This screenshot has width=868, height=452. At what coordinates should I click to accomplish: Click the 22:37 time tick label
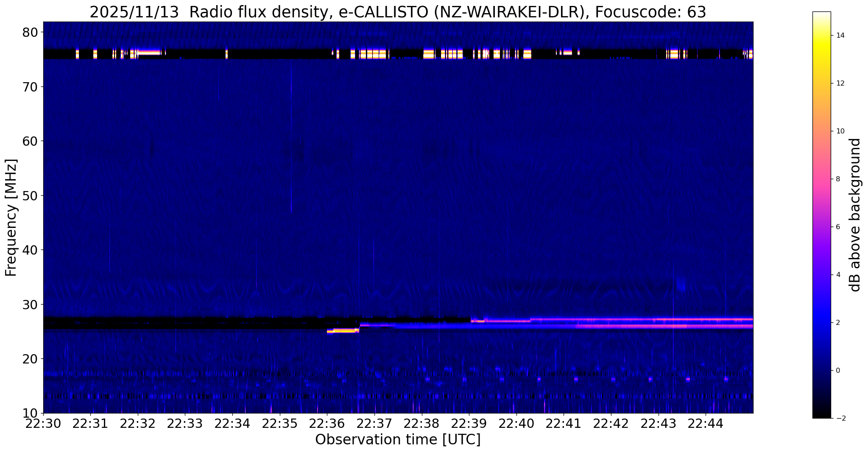coord(374,424)
